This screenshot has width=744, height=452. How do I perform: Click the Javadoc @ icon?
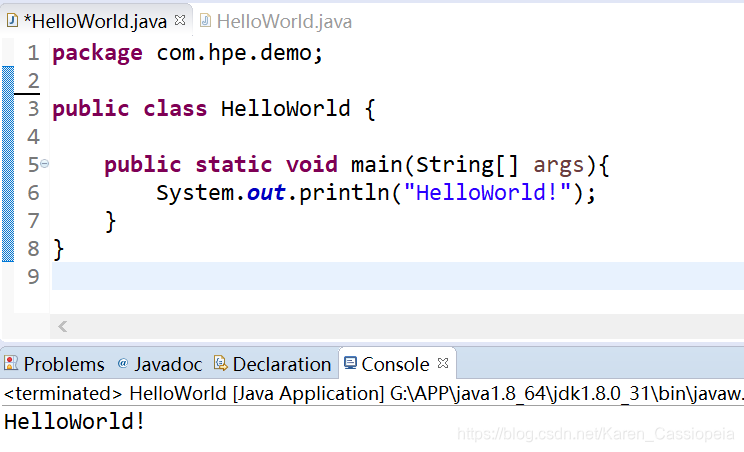tap(122, 363)
